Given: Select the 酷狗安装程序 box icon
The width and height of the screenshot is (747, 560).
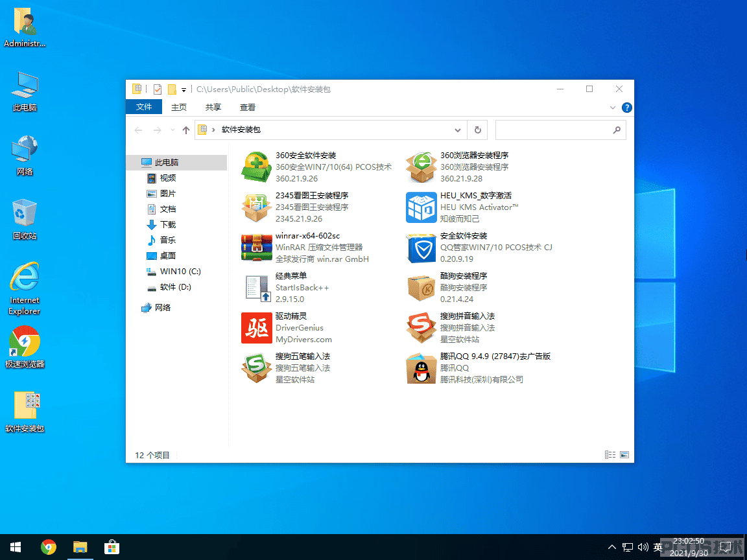Looking at the screenshot, I should pos(421,288).
